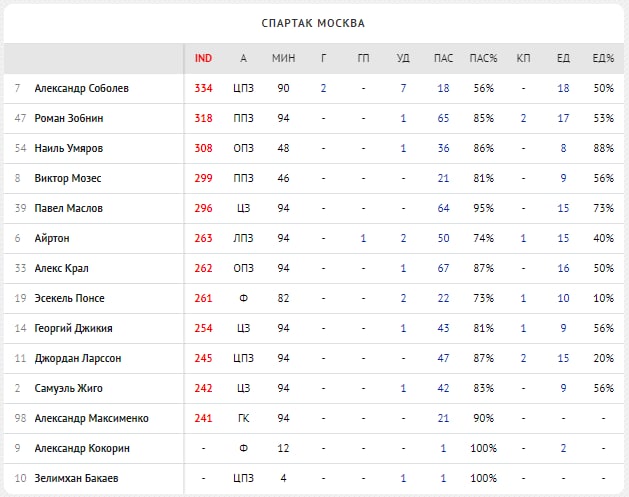The height and width of the screenshot is (497, 629).
Task: Click Кокорин's duels value 2
Action: [x=563, y=448]
